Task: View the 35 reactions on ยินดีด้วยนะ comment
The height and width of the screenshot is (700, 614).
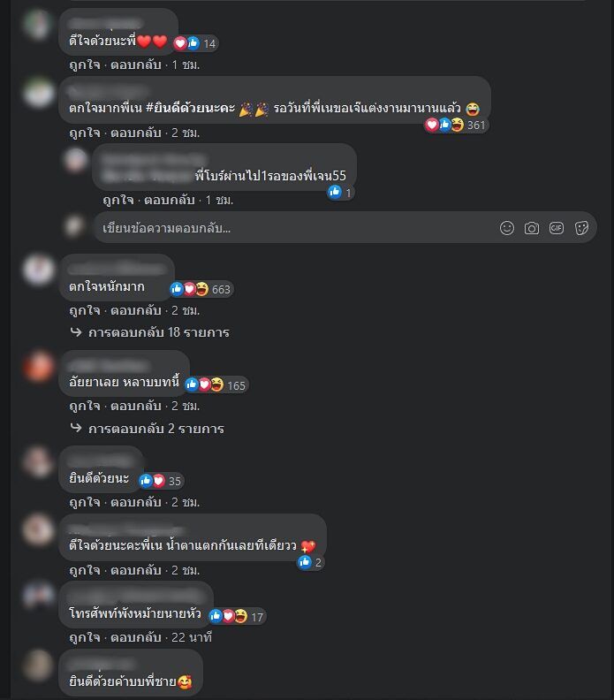Action: tap(161, 481)
